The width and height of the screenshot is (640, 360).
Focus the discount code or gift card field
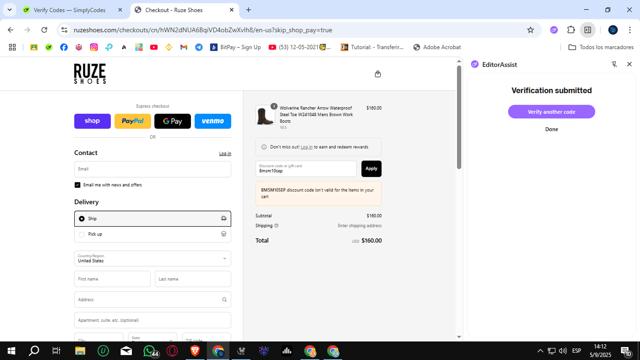(x=306, y=169)
